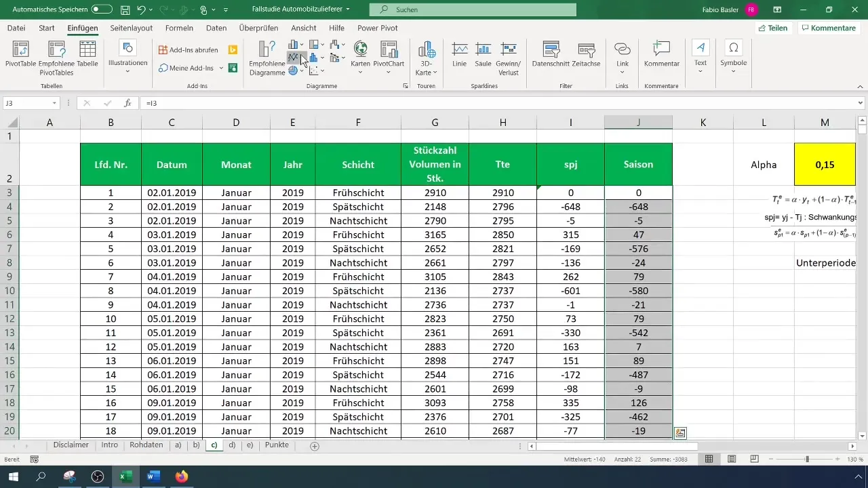Insert a Linie sparkline

tap(460, 54)
